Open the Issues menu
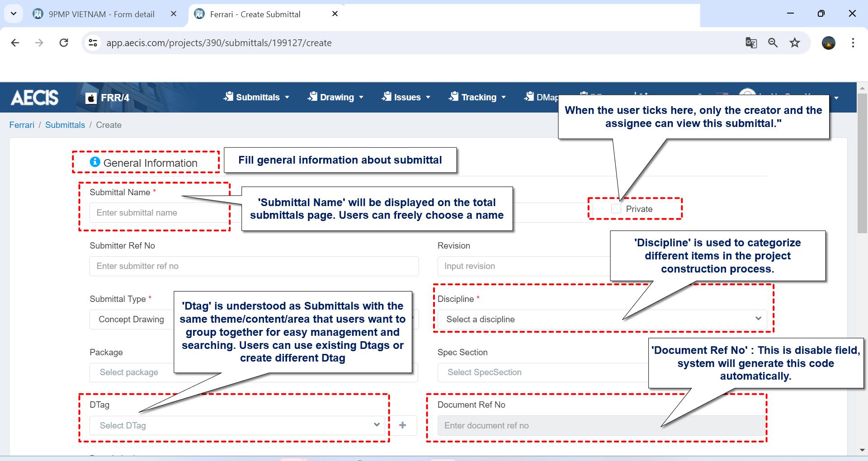 [x=406, y=97]
